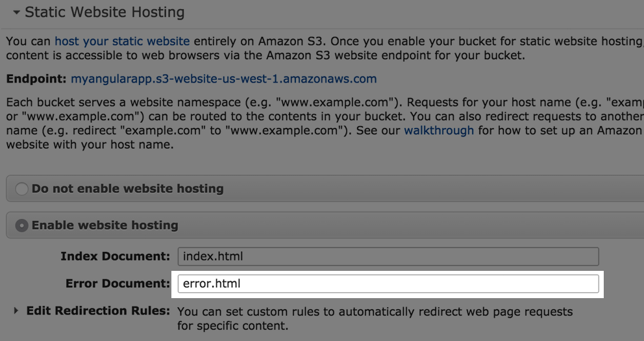This screenshot has height=341, width=644.
Task: Open the myangularapp S3 website endpoint link
Action: pos(223,79)
